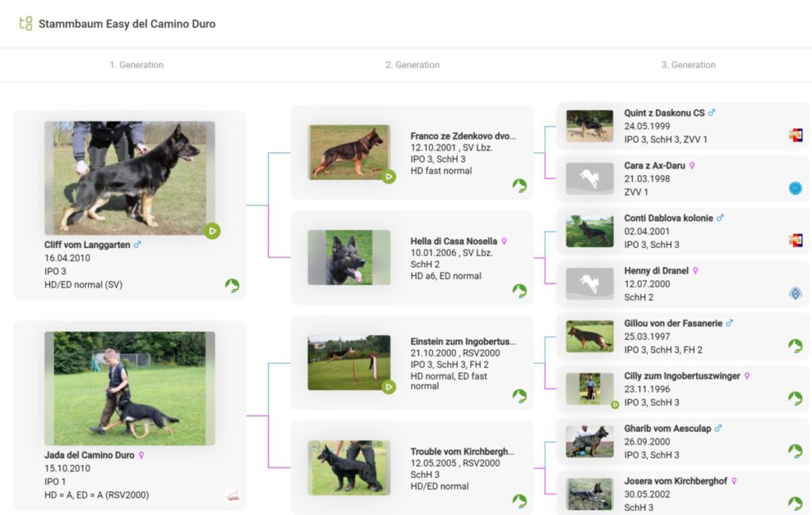The height and width of the screenshot is (515, 812).
Task: Play video on Einstein zum Ingobertus photo
Action: pos(389,387)
